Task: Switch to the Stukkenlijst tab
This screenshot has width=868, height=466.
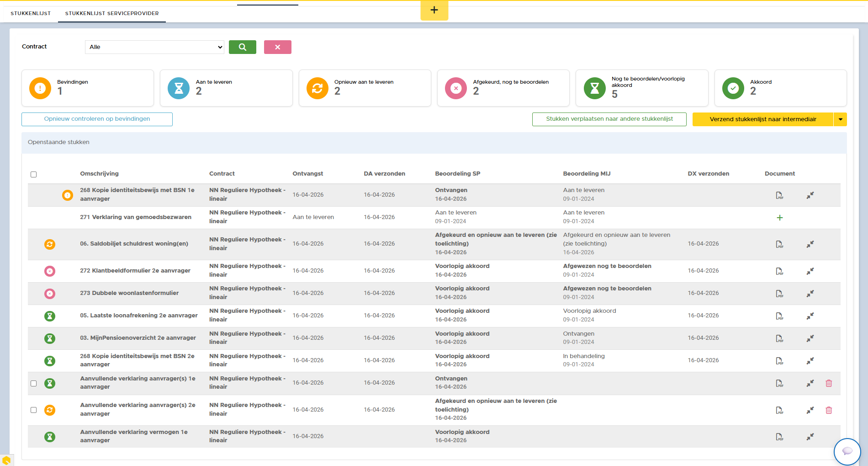Action: click(x=31, y=13)
